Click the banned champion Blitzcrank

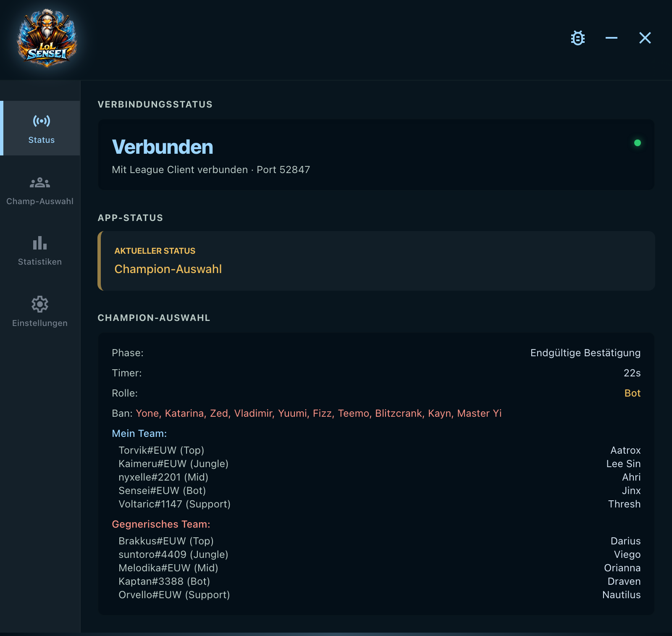coord(398,413)
